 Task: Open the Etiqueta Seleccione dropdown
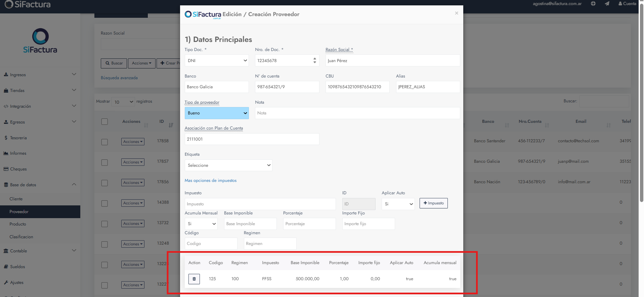pyautogui.click(x=228, y=165)
